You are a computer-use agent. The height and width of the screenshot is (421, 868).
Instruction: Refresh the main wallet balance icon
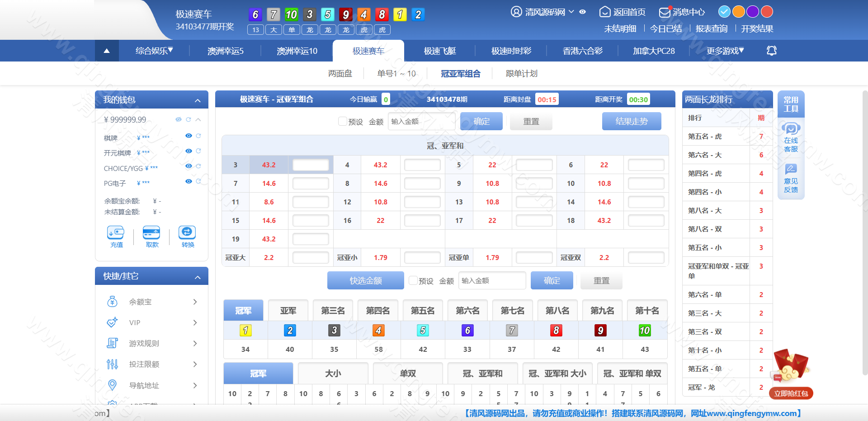[x=188, y=119]
